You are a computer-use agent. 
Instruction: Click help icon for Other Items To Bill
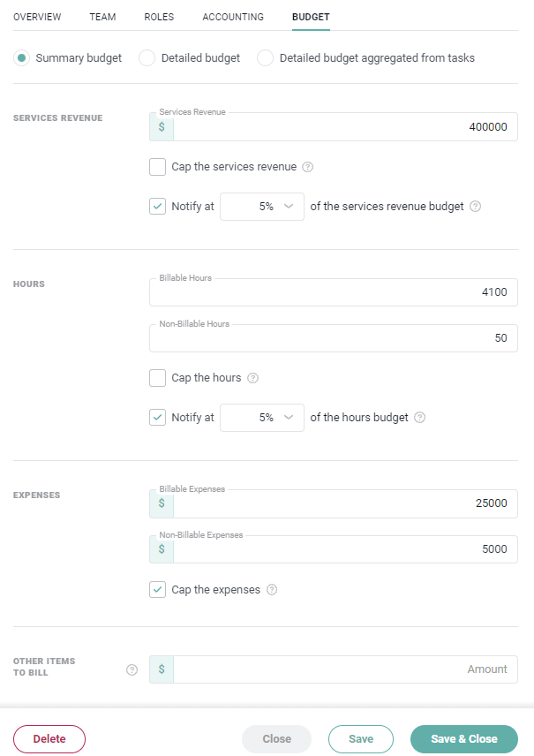pyautogui.click(x=132, y=669)
